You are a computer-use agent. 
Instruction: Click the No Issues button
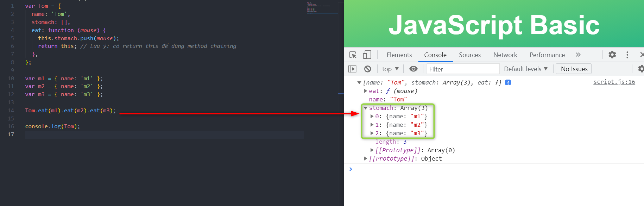(574, 69)
